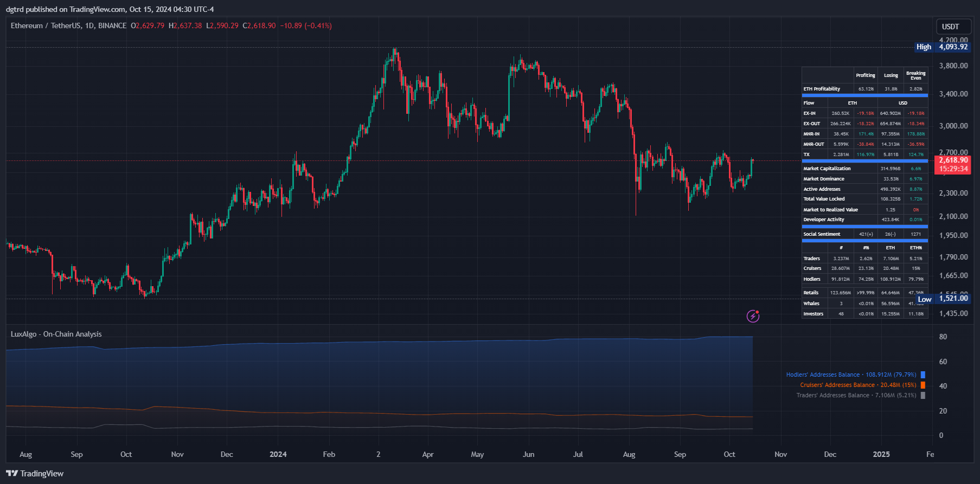Image resolution: width=980 pixels, height=484 pixels.
Task: Click the ETH Profitability row label
Action: pyautogui.click(x=822, y=89)
